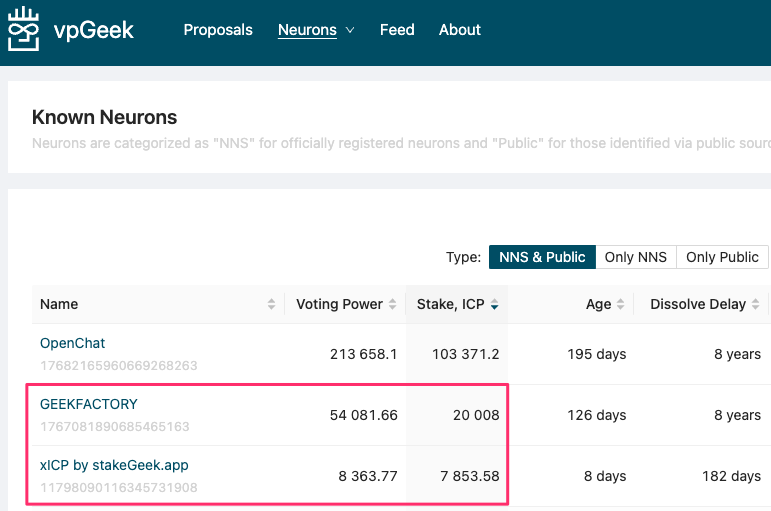Sort by Age using its sort arrows
This screenshot has height=511, width=771.
(621, 304)
